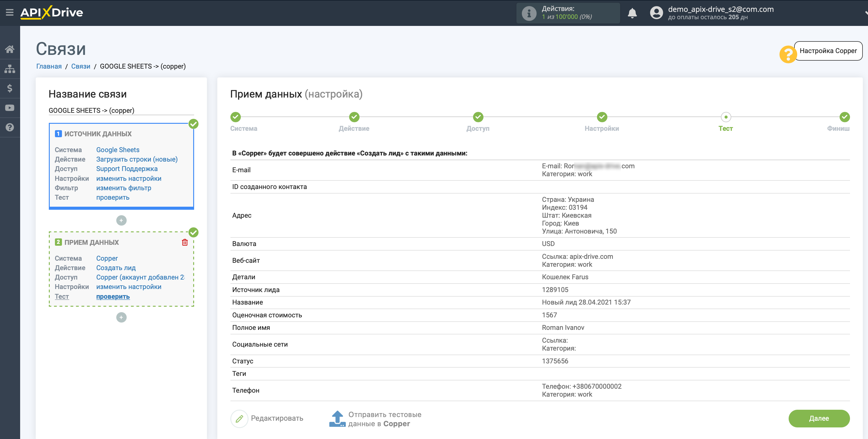Click the Новый лид 28.04.2021 15:37 value
The image size is (868, 439).
586,302
